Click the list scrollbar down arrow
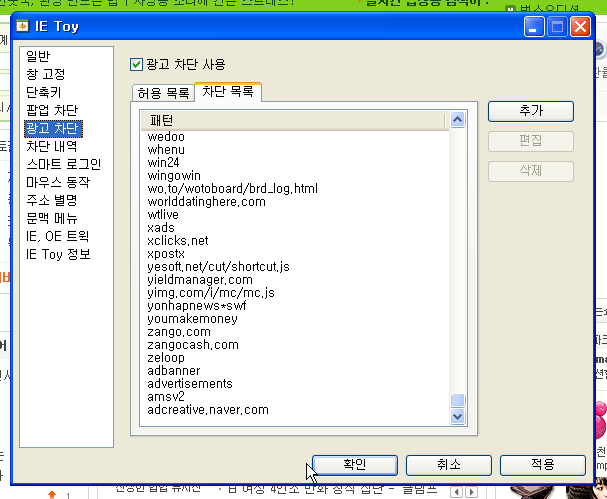This screenshot has height=499, width=607. click(458, 417)
